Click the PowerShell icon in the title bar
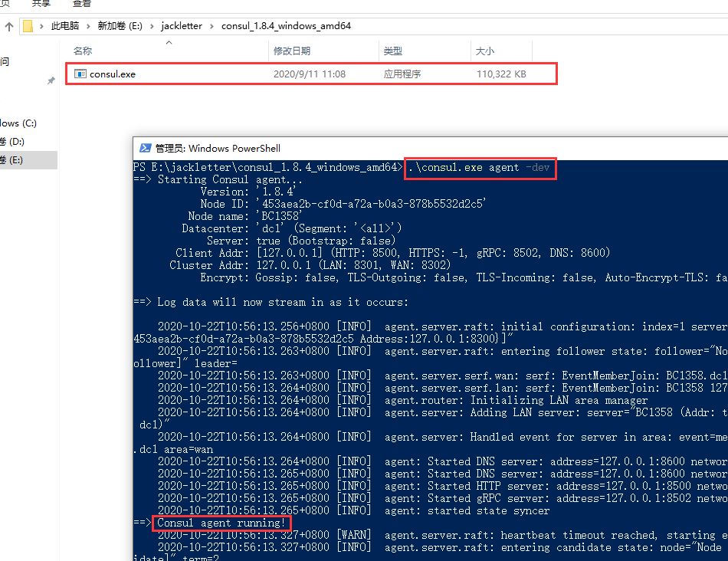 [x=146, y=148]
